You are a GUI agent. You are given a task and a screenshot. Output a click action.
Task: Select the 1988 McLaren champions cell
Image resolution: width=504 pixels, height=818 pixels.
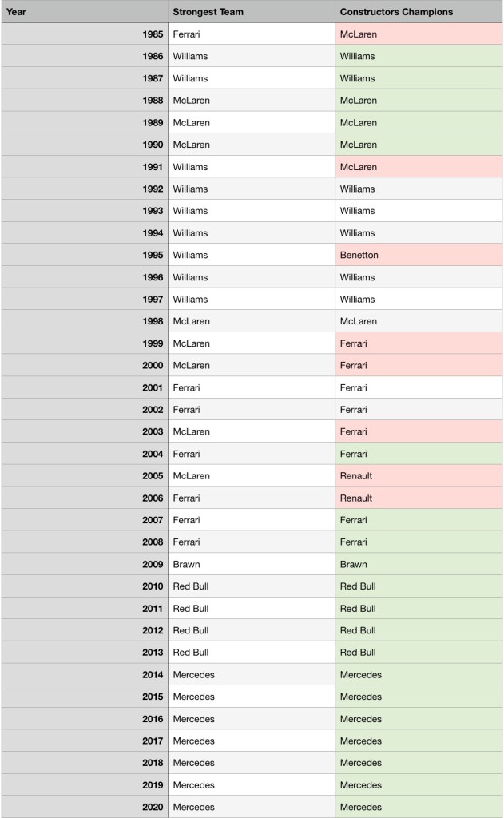point(419,101)
